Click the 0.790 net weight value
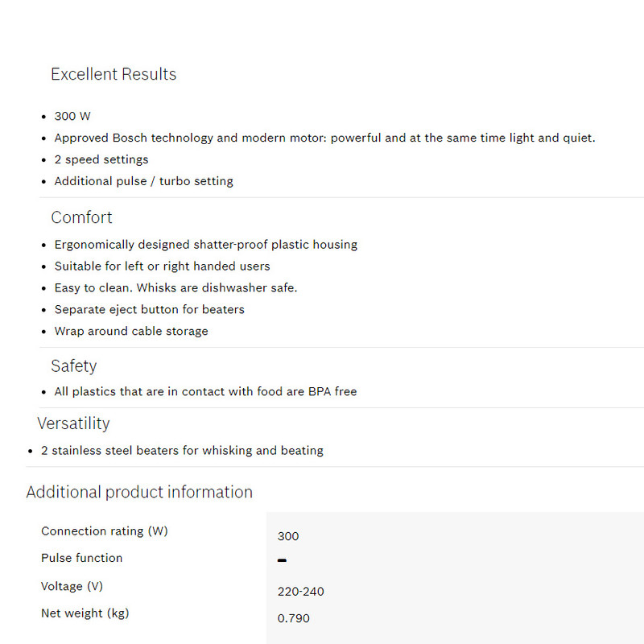Viewport: 644px width, 644px height. pyautogui.click(x=293, y=618)
